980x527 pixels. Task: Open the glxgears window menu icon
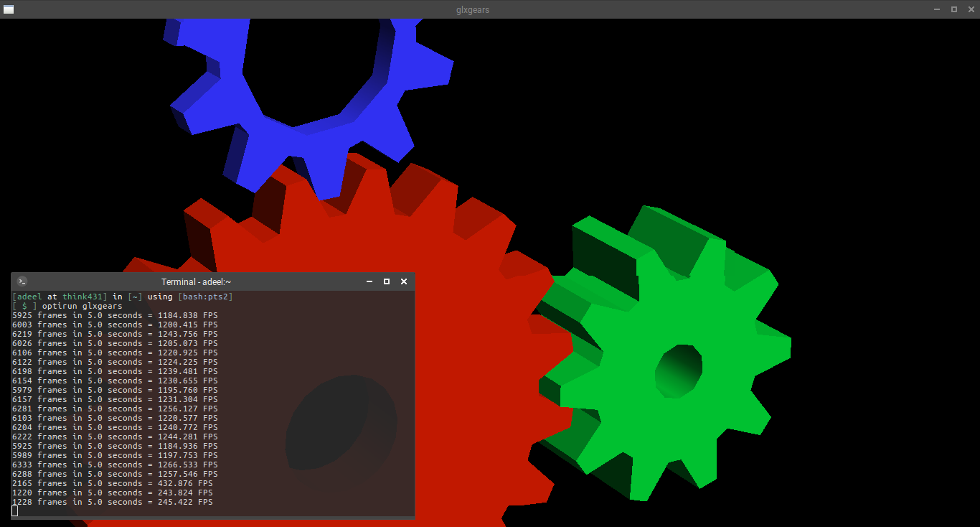(9, 9)
